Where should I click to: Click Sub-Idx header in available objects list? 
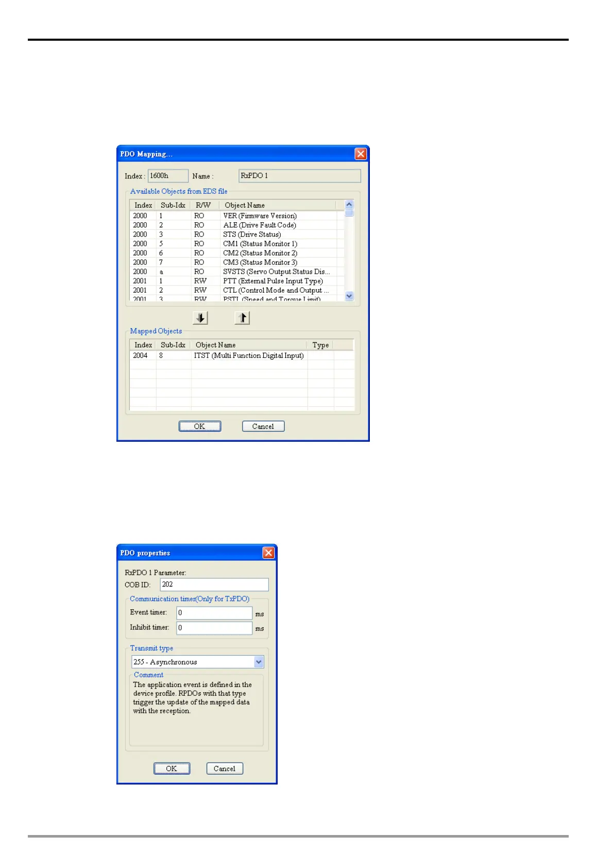pos(173,205)
